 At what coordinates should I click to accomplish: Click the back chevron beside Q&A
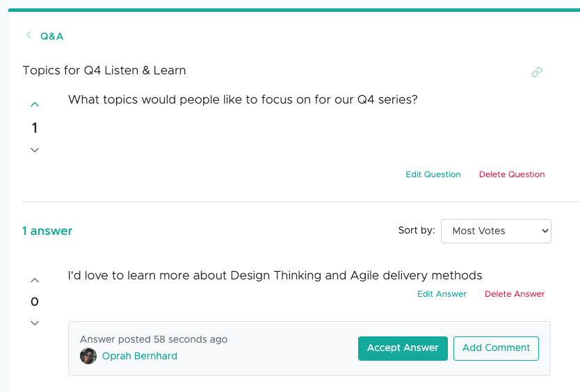tap(29, 35)
